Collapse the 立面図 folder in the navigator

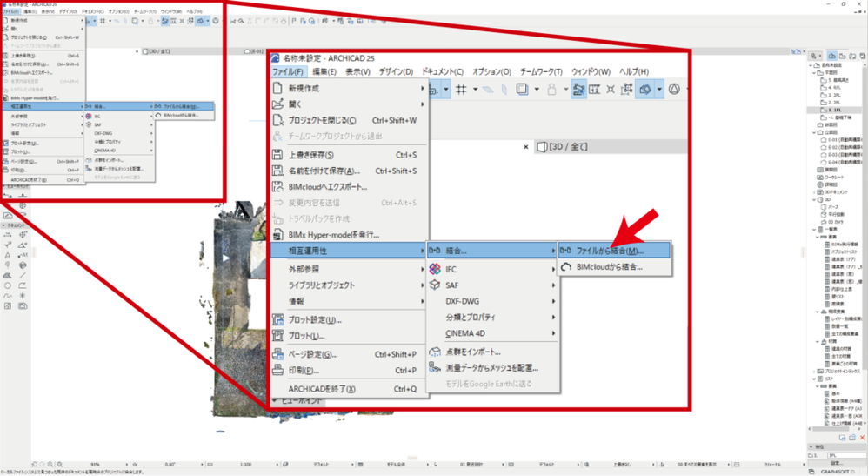coord(814,132)
